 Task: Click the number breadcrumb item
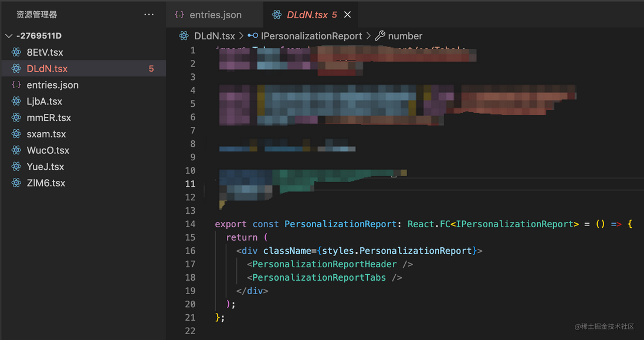coord(405,36)
